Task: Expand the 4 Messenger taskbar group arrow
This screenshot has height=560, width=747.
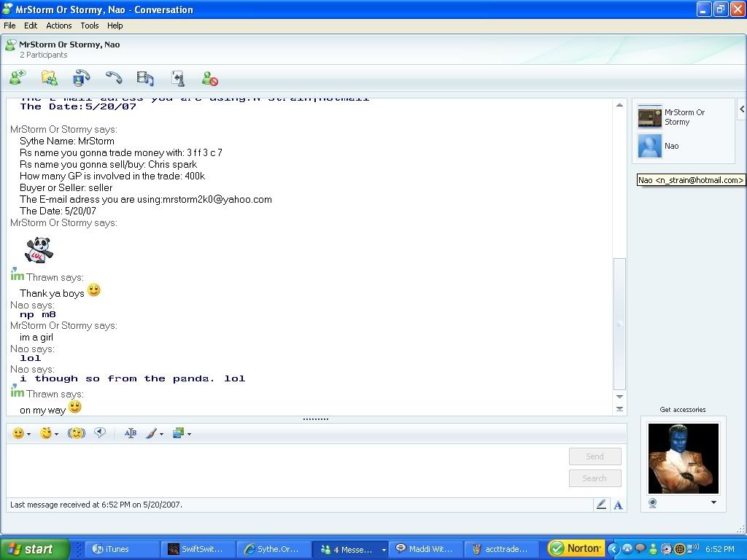Action: (x=384, y=550)
